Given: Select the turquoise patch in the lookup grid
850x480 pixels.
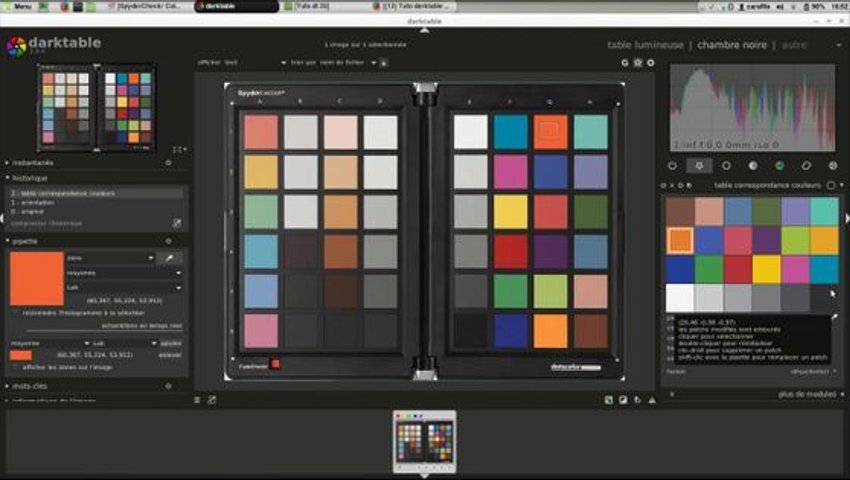Looking at the screenshot, I should click(x=825, y=212).
